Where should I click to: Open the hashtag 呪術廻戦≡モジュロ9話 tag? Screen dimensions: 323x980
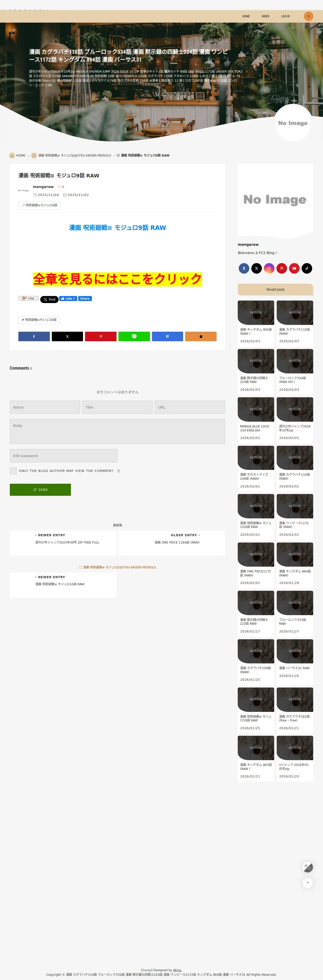(x=39, y=320)
